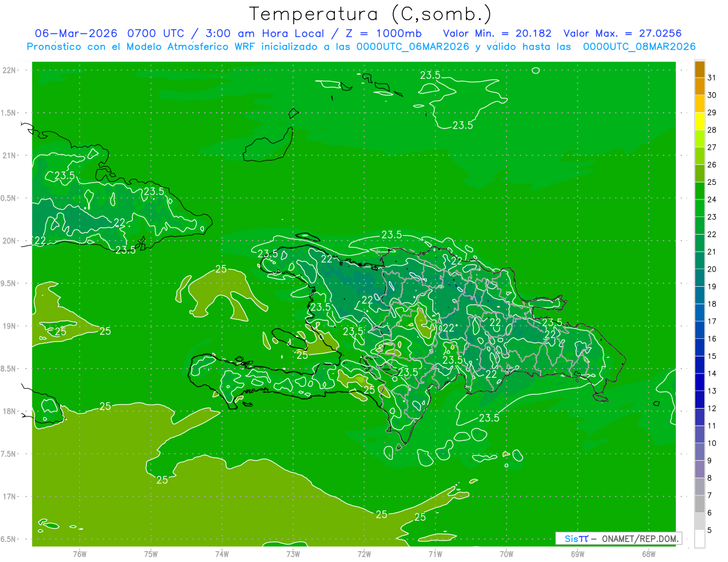Click the '17' label on the color scale

pyautogui.click(x=712, y=321)
